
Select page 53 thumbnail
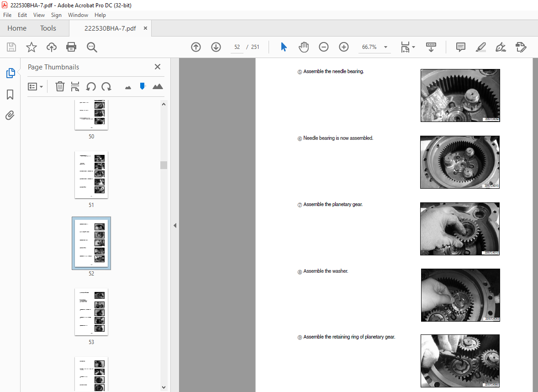pyautogui.click(x=91, y=312)
